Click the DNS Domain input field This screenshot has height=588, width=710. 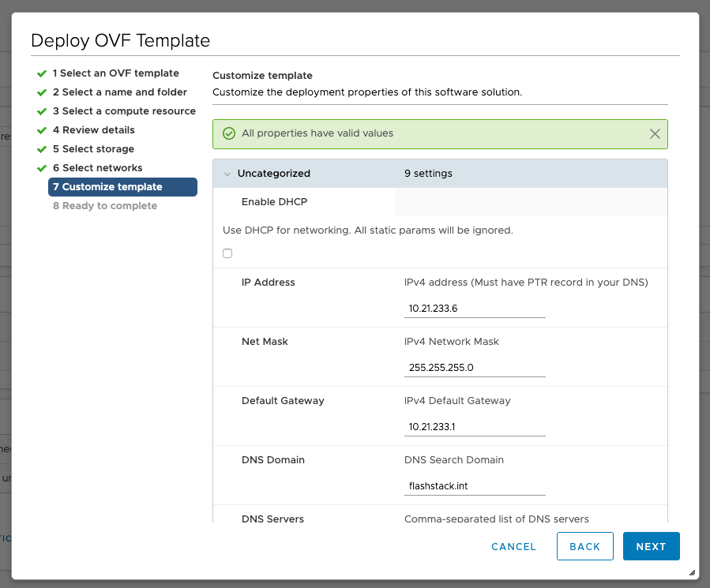click(x=475, y=486)
